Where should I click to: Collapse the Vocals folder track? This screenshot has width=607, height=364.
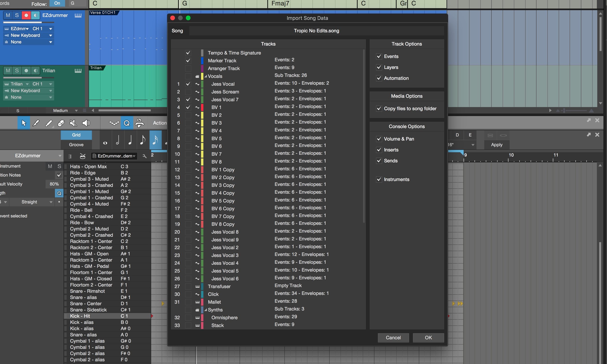[206, 76]
